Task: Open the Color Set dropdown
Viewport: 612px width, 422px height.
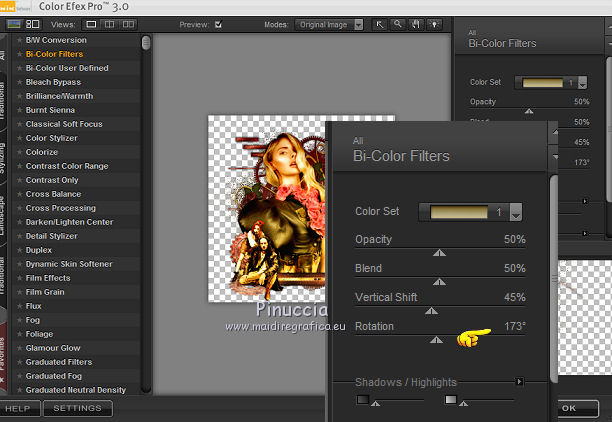Action: point(515,212)
